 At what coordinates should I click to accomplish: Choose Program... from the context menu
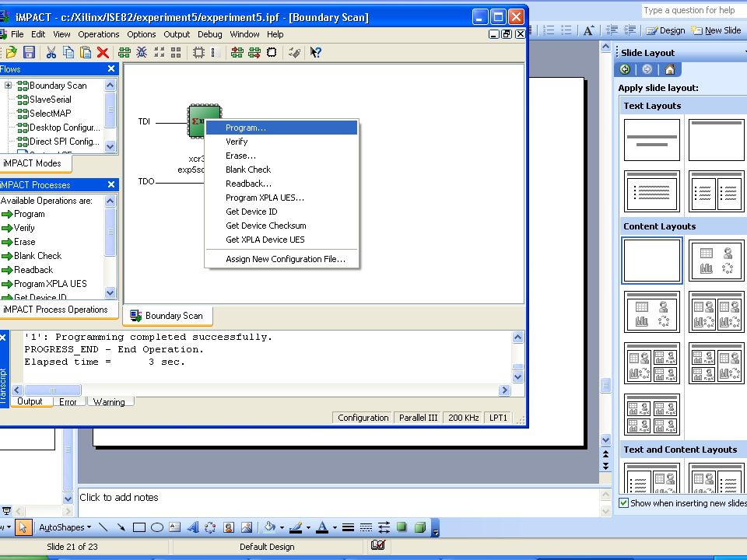(x=282, y=128)
